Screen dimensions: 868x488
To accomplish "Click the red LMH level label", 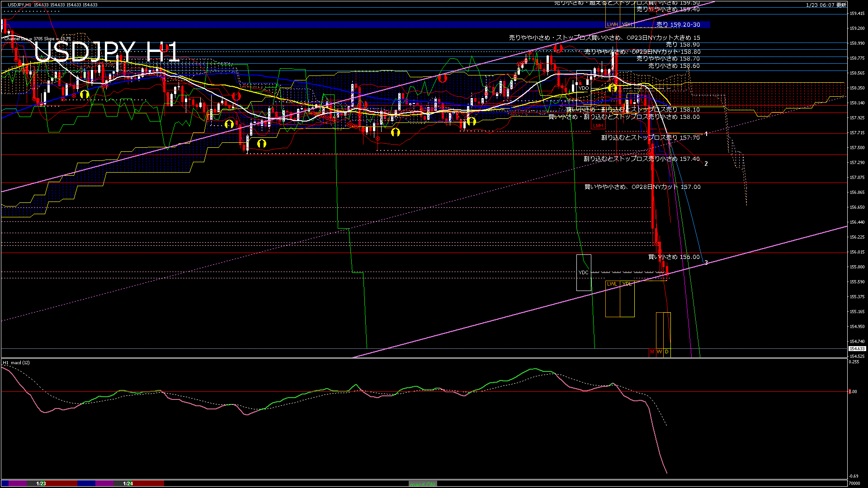I will tap(598, 126).
